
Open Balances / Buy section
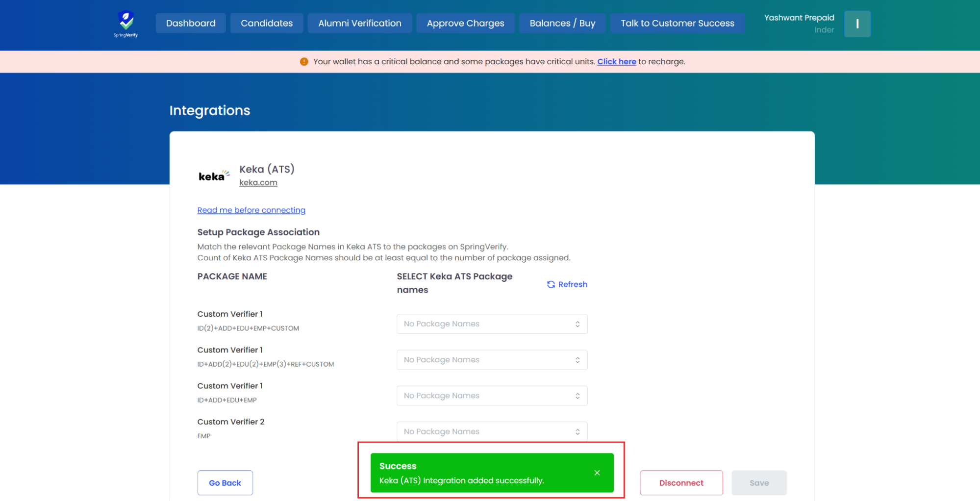(x=562, y=24)
